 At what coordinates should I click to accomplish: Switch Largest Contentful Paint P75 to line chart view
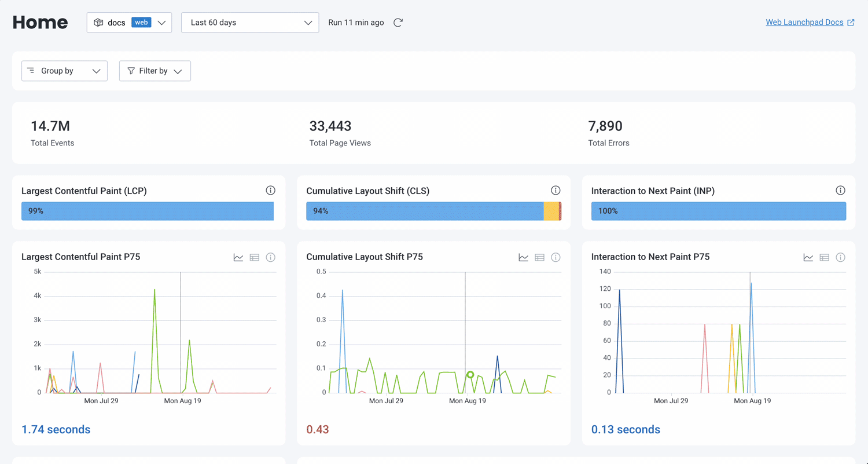coord(238,257)
